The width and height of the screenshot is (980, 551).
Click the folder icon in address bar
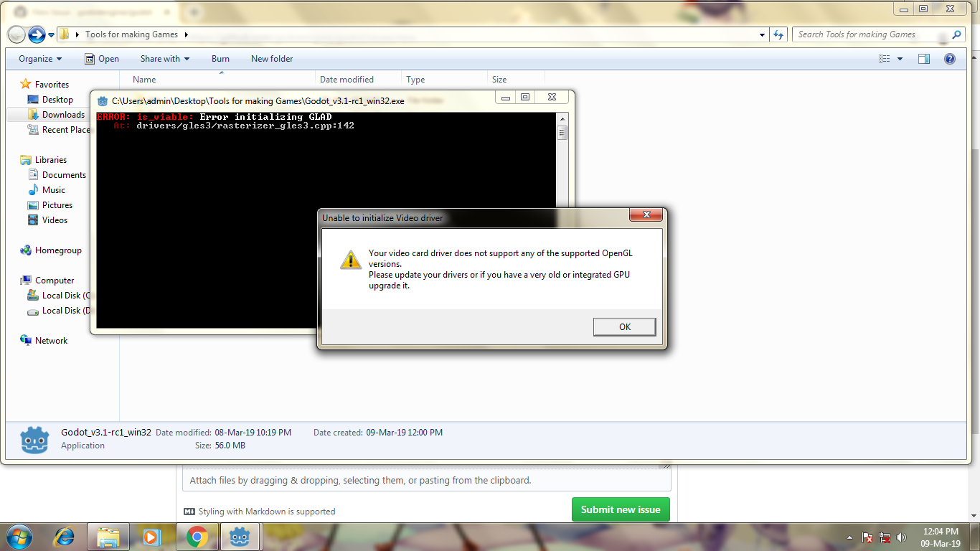(65, 34)
